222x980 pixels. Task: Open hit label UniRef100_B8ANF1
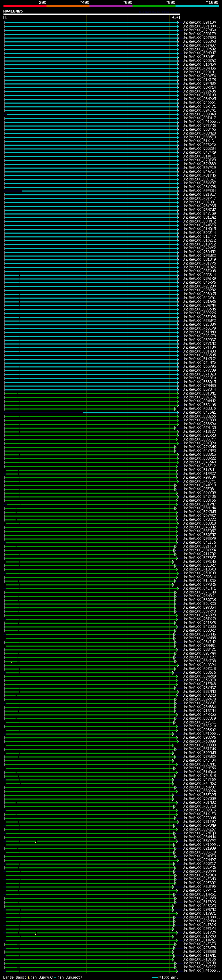(199, 57)
